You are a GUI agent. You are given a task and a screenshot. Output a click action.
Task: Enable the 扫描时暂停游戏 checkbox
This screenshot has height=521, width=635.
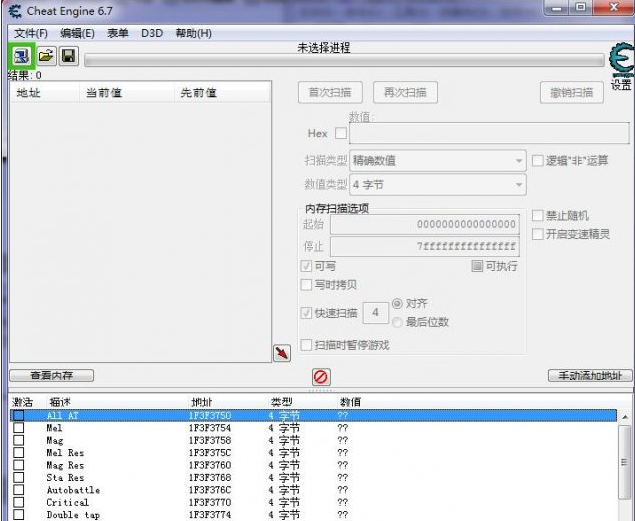(x=306, y=345)
